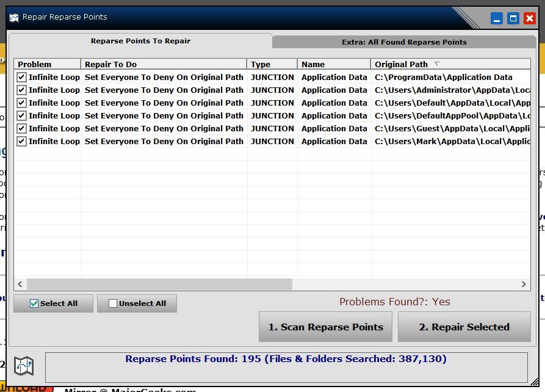Maximize the Repair Reparse Points window
This screenshot has width=545, height=392.
513,18
